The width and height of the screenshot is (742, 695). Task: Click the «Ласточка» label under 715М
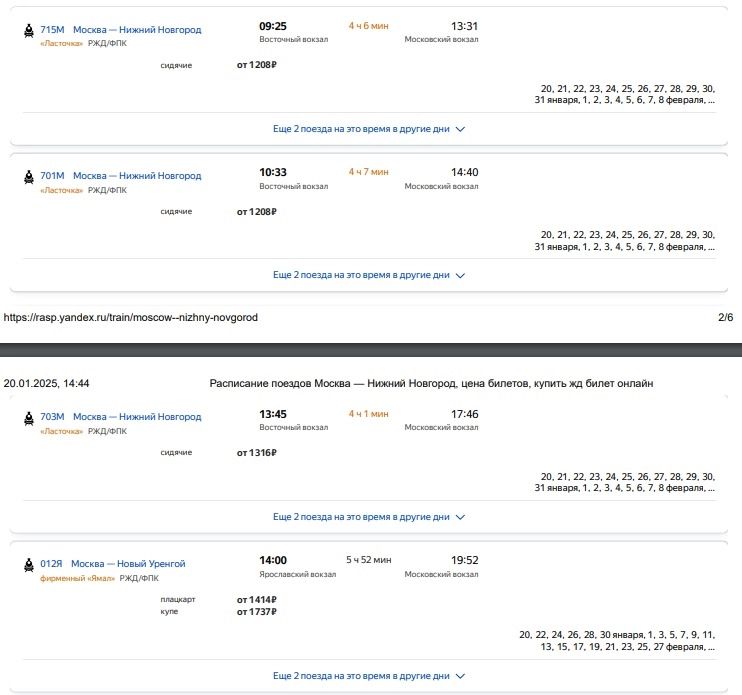[x=61, y=43]
